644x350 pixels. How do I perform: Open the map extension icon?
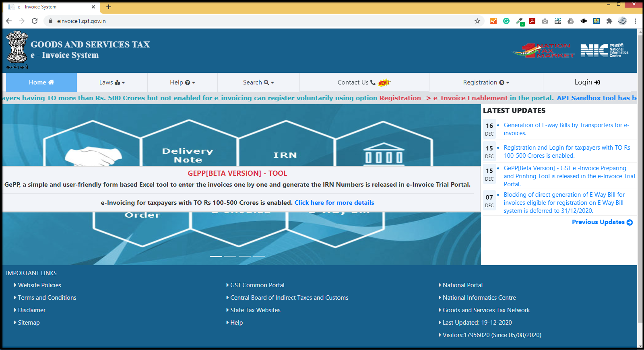coord(597,21)
